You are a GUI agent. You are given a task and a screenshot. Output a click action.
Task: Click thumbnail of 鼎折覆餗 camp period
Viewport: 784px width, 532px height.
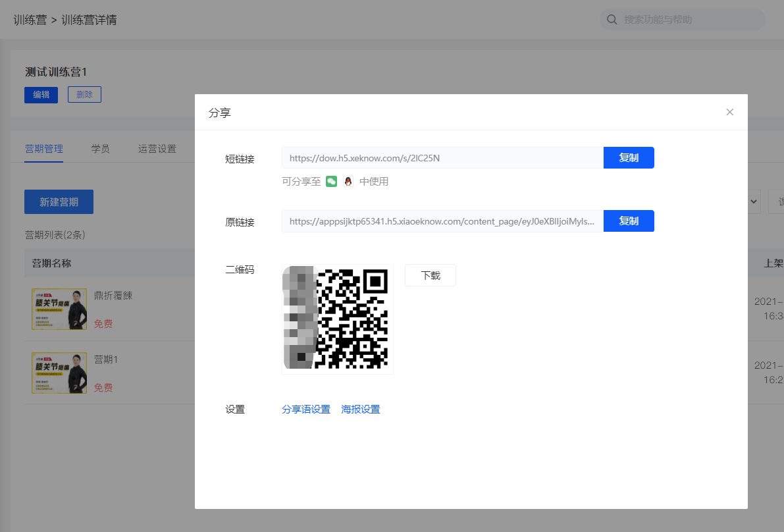[x=59, y=309]
